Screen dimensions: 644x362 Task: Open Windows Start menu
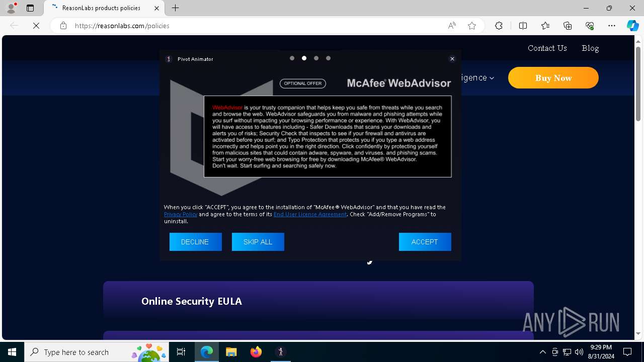pos(12,352)
